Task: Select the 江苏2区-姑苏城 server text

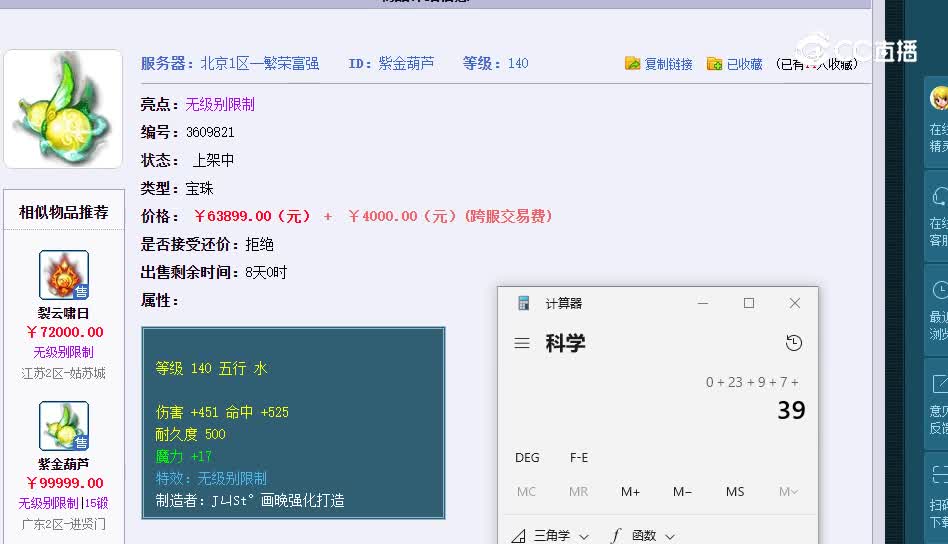Action: [x=63, y=373]
